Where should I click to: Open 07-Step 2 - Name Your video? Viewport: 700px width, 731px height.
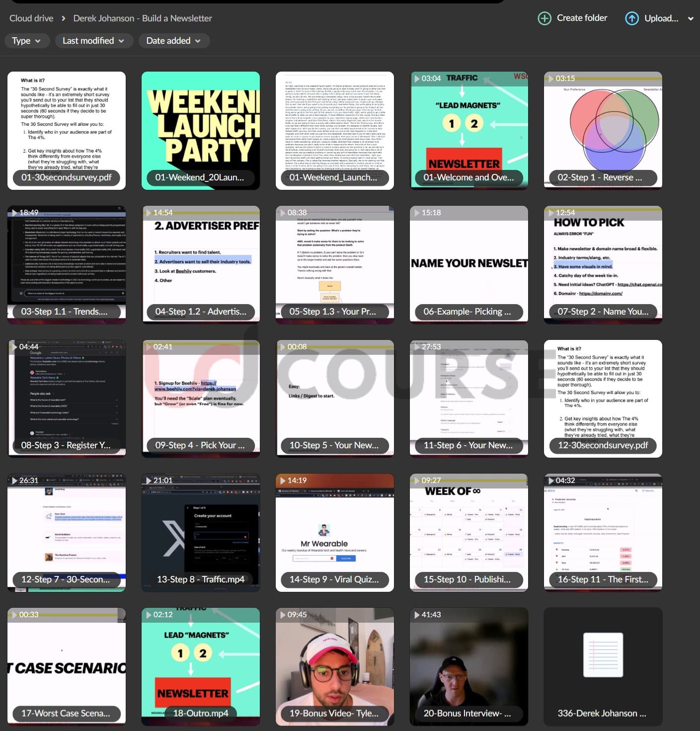pyautogui.click(x=603, y=264)
